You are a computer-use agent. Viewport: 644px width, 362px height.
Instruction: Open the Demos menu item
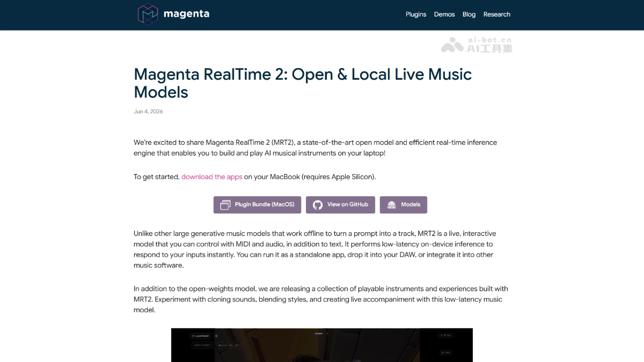(444, 14)
